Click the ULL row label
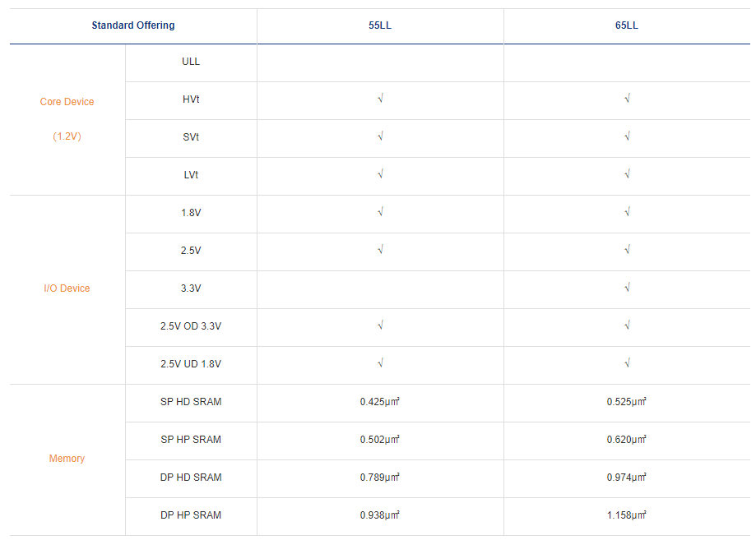 pos(191,62)
